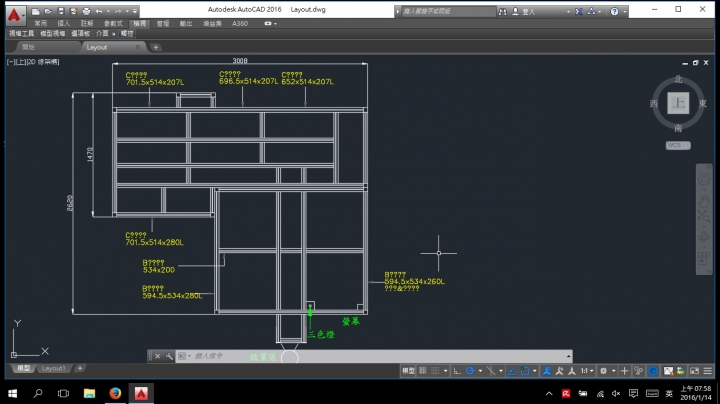Toggle isometric drafting in status bar
The image size is (720, 404).
pyautogui.click(x=491, y=370)
